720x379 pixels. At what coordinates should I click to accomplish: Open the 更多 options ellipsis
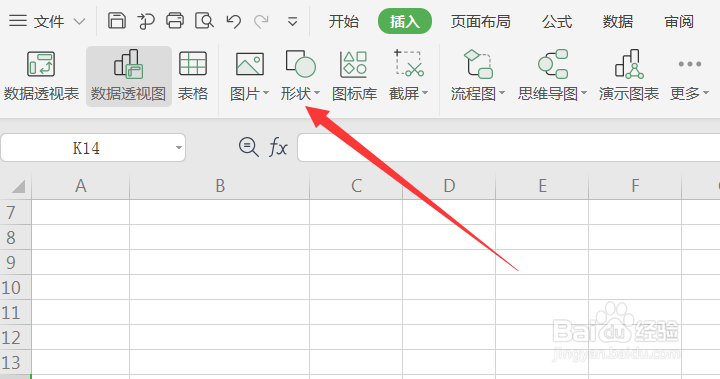[689, 64]
